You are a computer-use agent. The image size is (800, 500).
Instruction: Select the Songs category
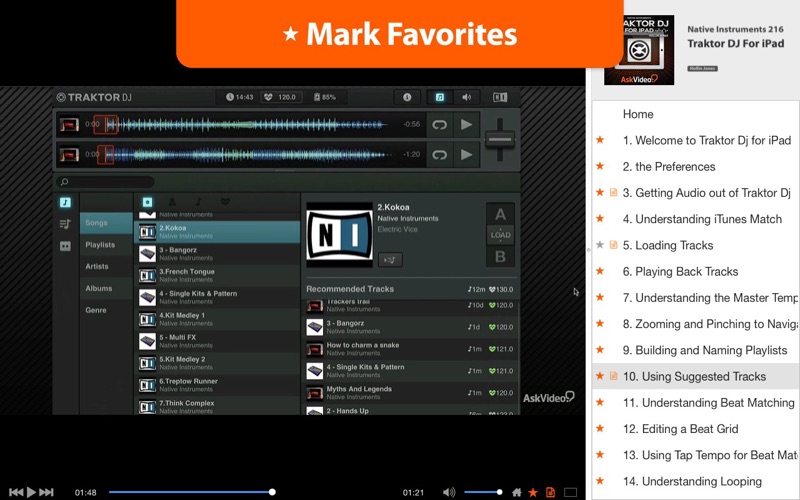click(106, 223)
